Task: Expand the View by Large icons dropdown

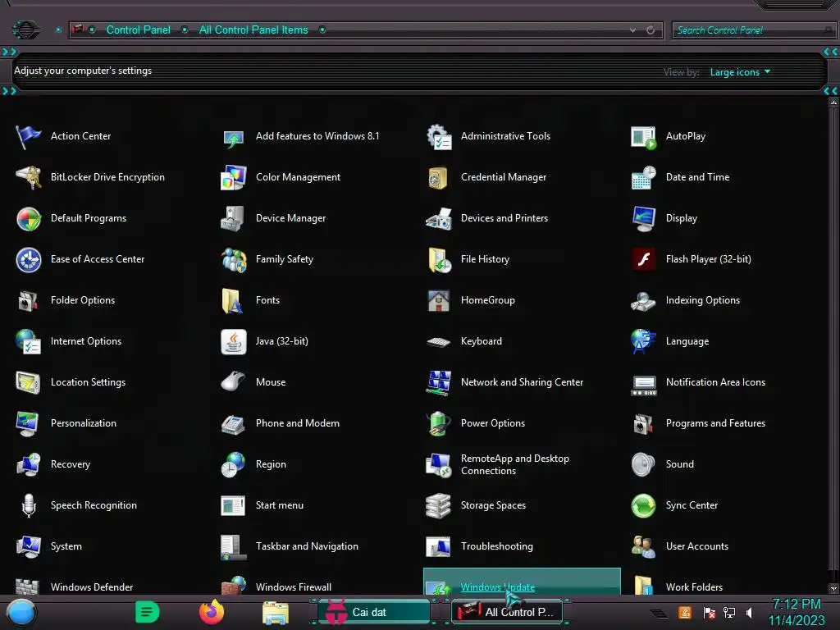Action: [x=740, y=72]
